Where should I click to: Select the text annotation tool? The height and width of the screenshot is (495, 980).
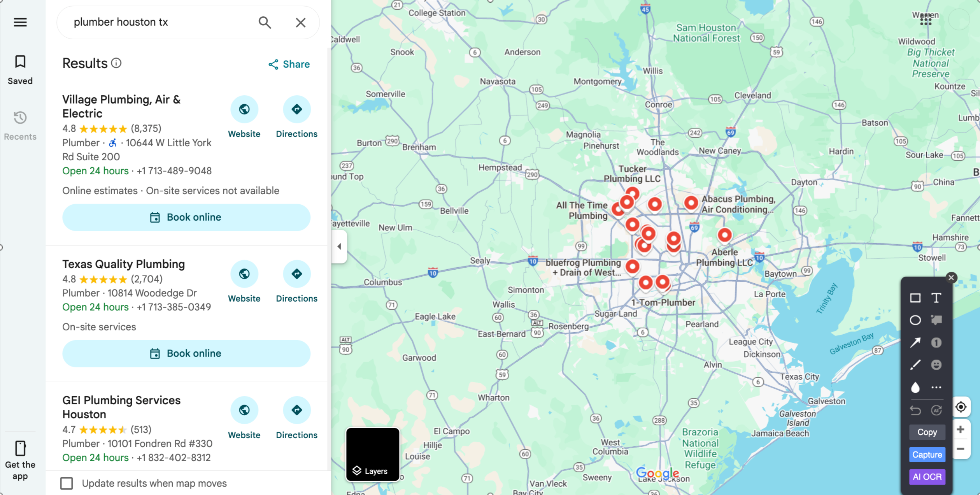pos(936,298)
